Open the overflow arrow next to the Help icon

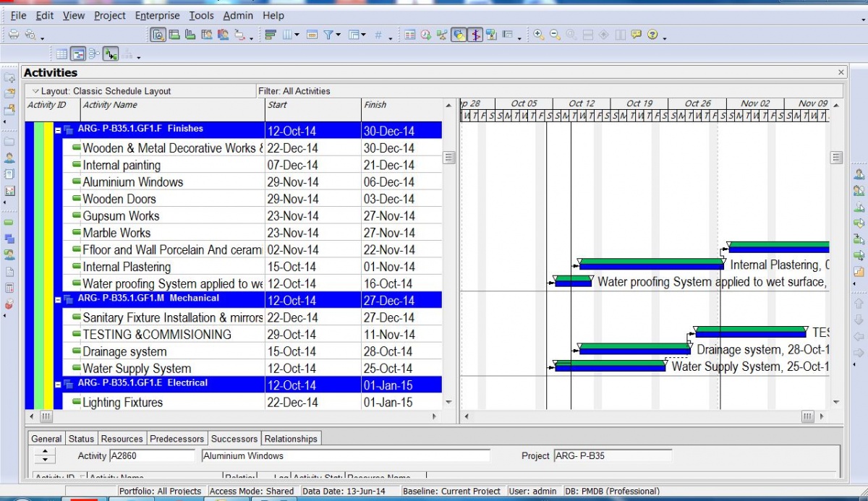(665, 38)
